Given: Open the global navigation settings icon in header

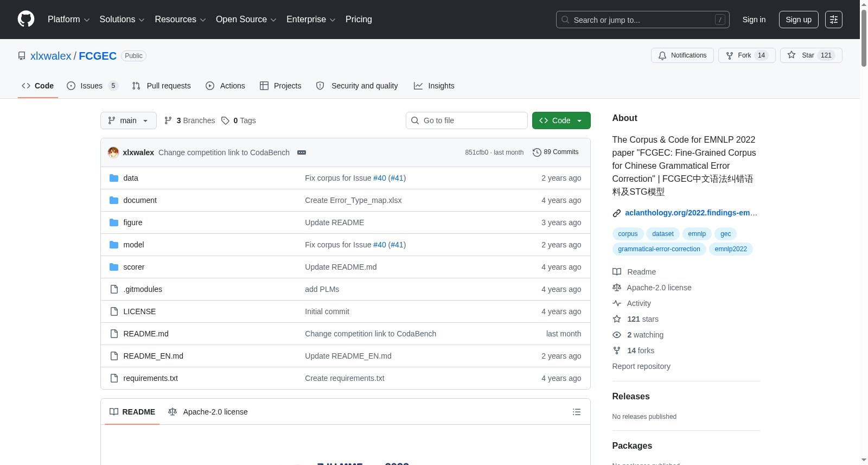Looking at the screenshot, I should [834, 20].
